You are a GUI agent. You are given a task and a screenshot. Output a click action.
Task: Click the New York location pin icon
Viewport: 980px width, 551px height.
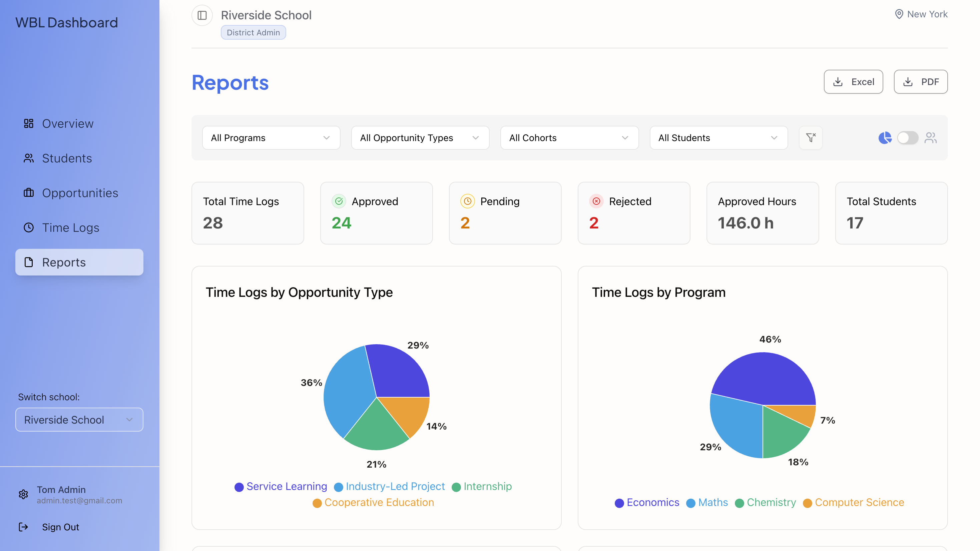(899, 14)
